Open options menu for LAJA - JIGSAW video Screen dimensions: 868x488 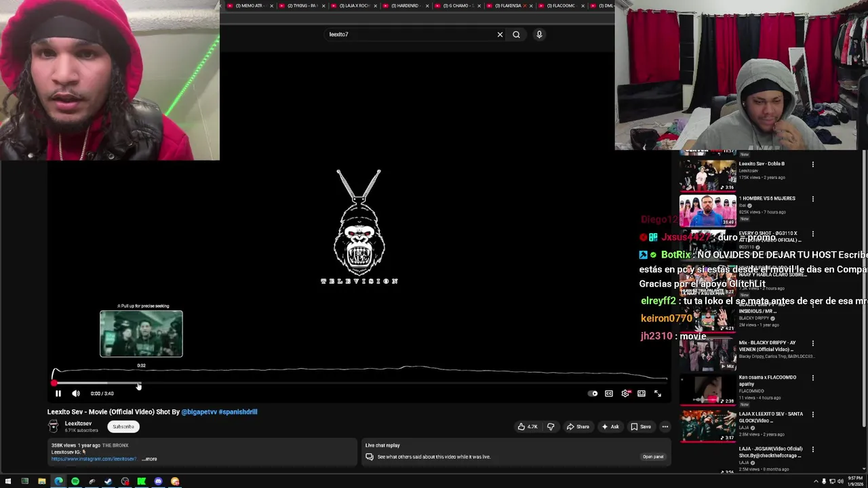point(813,449)
